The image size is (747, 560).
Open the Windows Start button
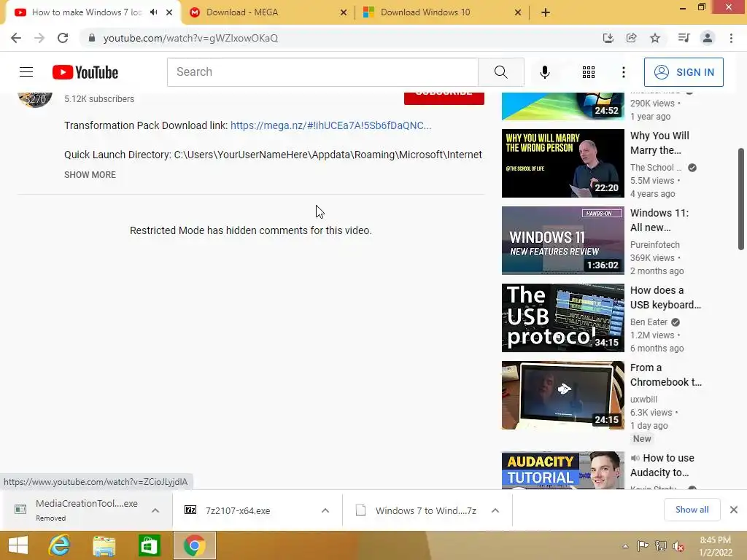pyautogui.click(x=18, y=545)
